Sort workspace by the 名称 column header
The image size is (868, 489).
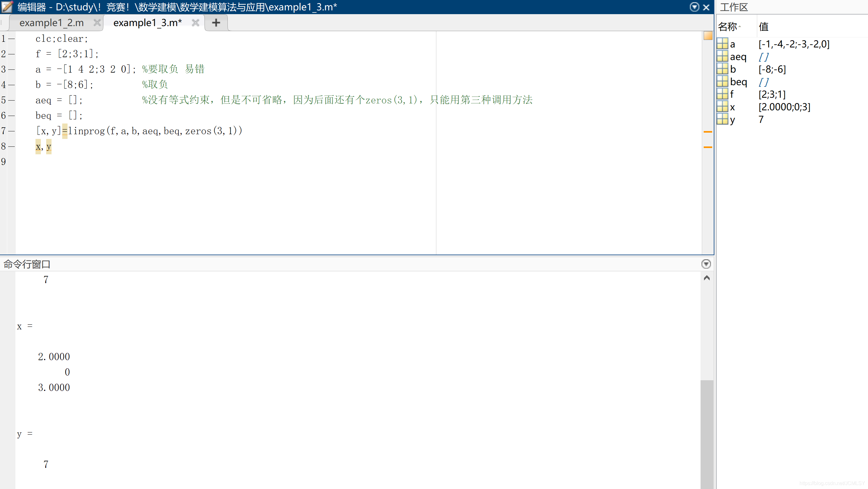[728, 26]
